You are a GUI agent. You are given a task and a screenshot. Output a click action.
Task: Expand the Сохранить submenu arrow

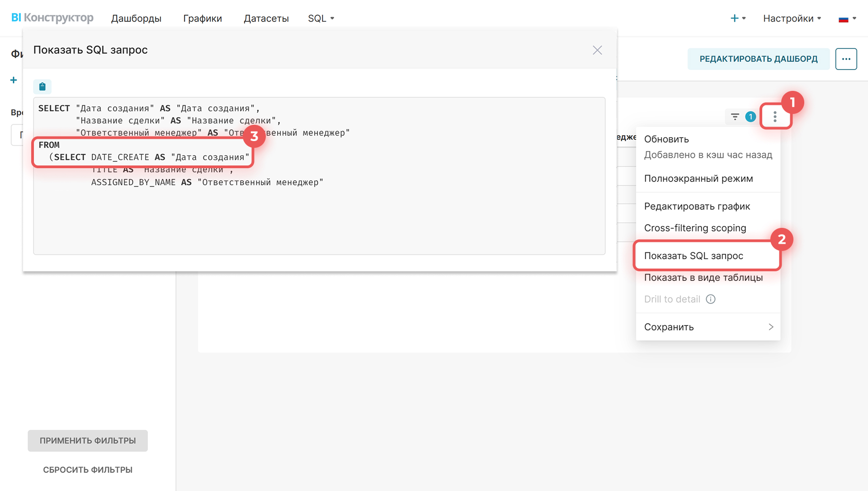tap(771, 327)
